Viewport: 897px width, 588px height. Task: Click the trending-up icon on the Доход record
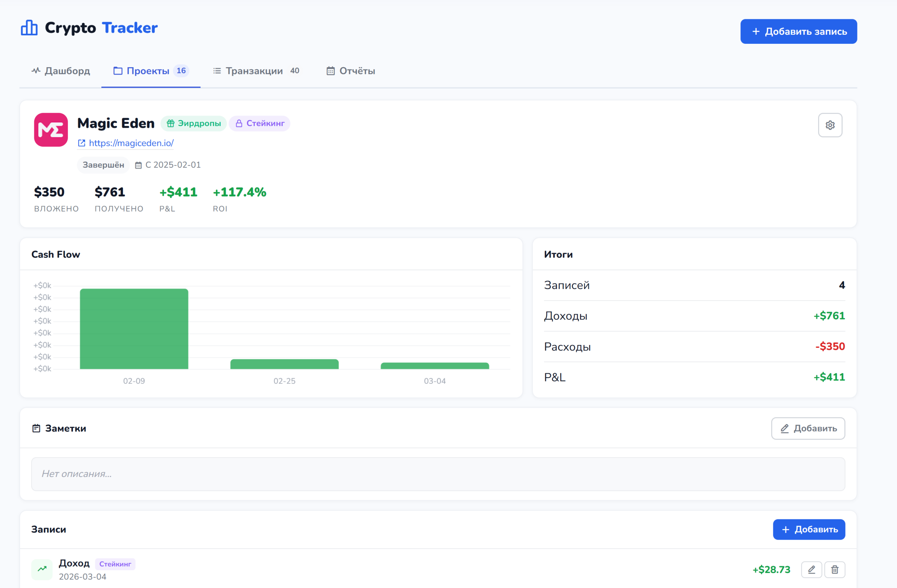click(x=42, y=569)
